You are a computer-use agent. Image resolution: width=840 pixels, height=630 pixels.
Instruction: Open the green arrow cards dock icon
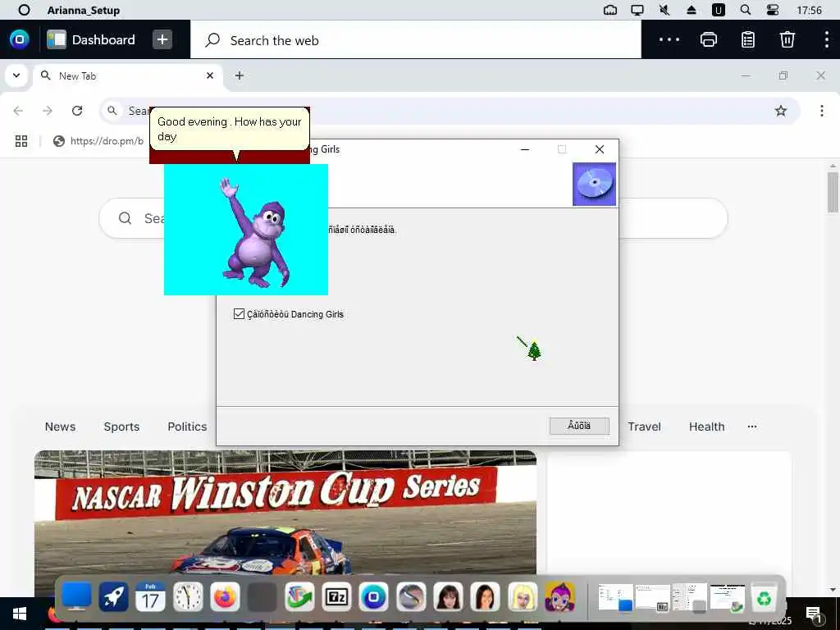click(299, 597)
